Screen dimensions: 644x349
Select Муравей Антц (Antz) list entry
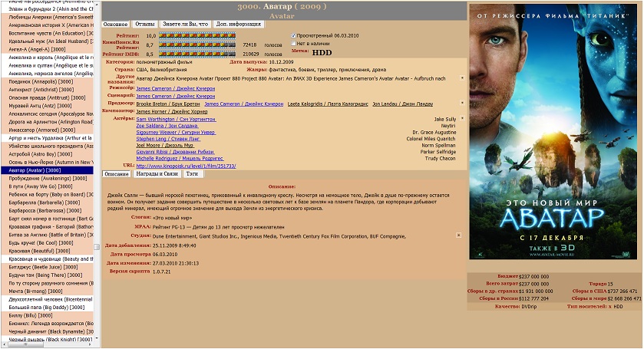(48, 106)
